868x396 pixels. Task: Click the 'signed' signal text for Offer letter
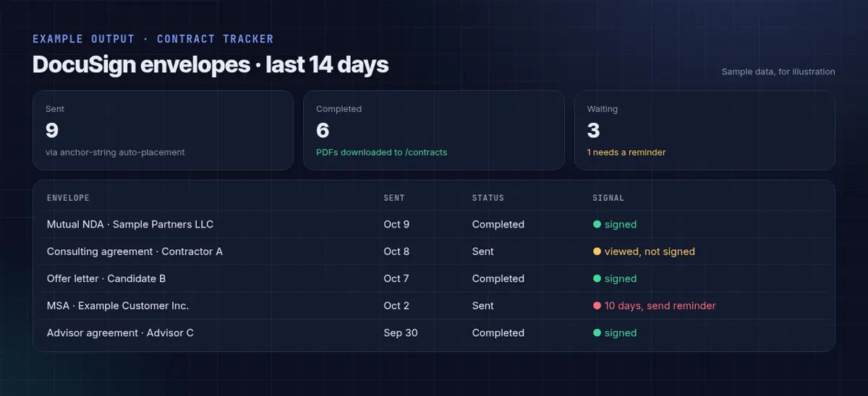pyautogui.click(x=621, y=278)
